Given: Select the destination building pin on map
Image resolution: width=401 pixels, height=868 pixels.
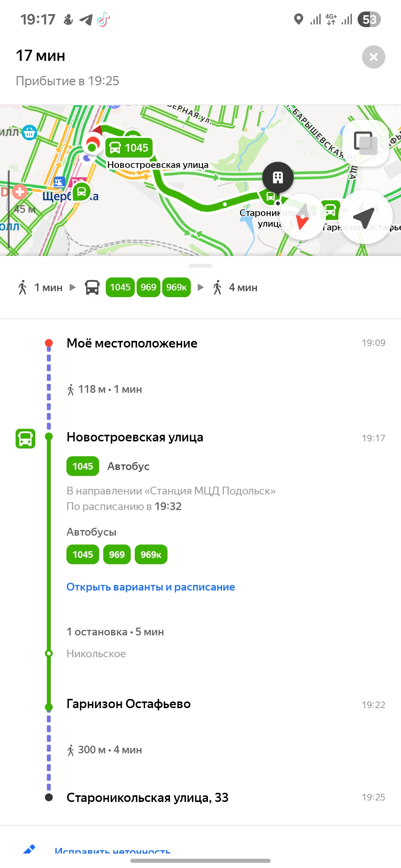Looking at the screenshot, I should (x=278, y=178).
